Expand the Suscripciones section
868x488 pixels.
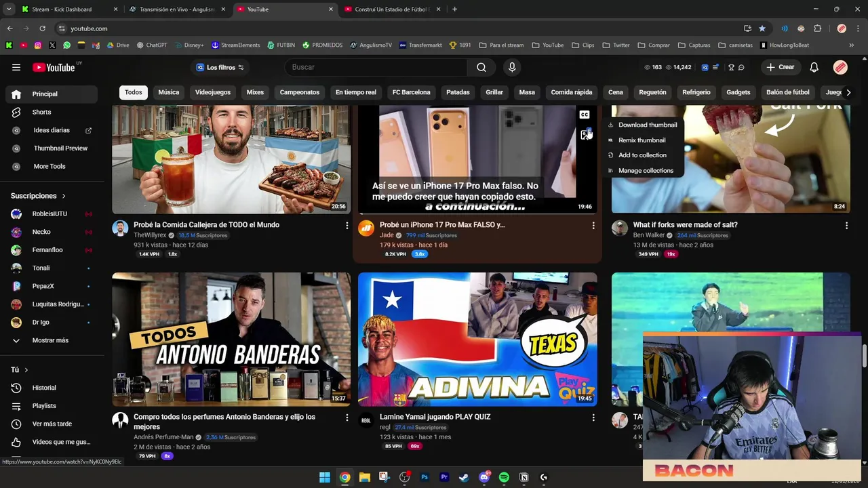pos(38,196)
